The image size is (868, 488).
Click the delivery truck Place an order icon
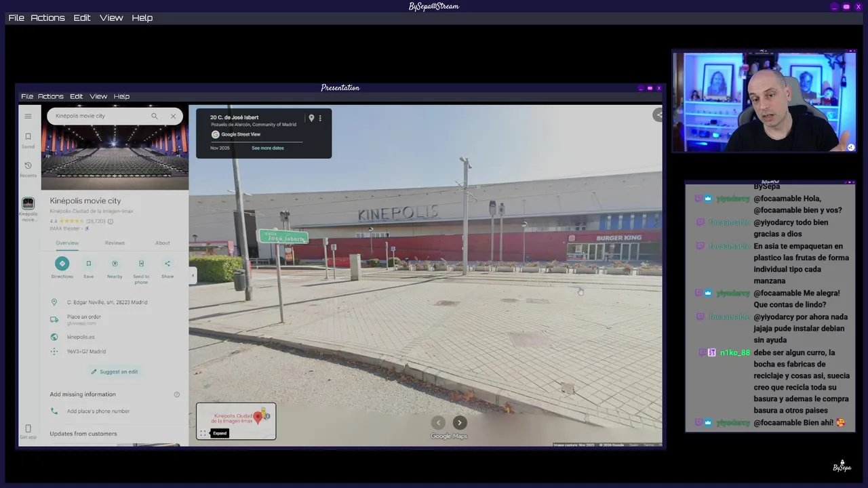pyautogui.click(x=54, y=319)
